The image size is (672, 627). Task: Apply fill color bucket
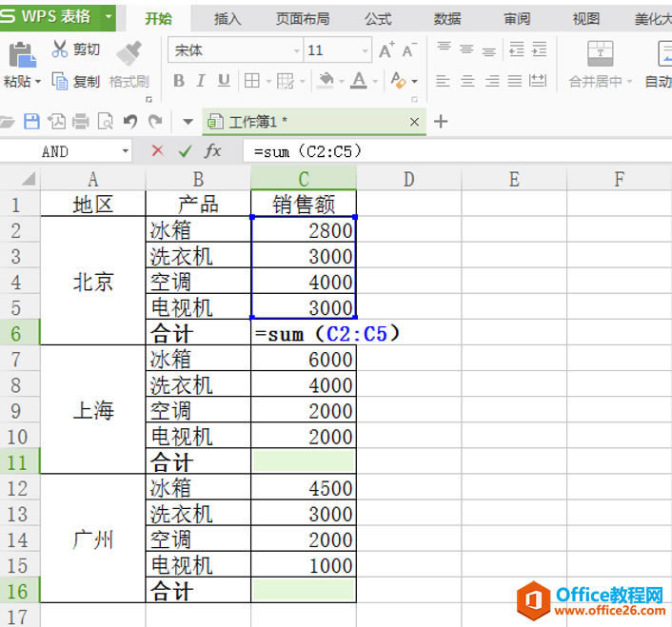click(x=326, y=80)
